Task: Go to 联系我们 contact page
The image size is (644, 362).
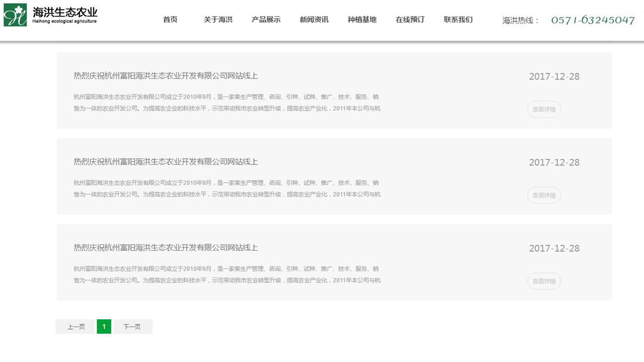Action: [x=457, y=19]
